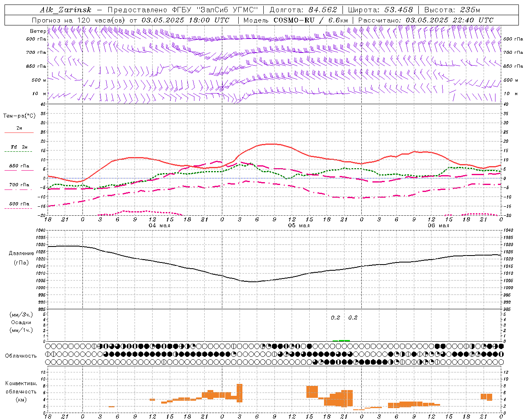Click "700 гПа" in the temperature legend
The image size is (525, 420).
point(19,185)
